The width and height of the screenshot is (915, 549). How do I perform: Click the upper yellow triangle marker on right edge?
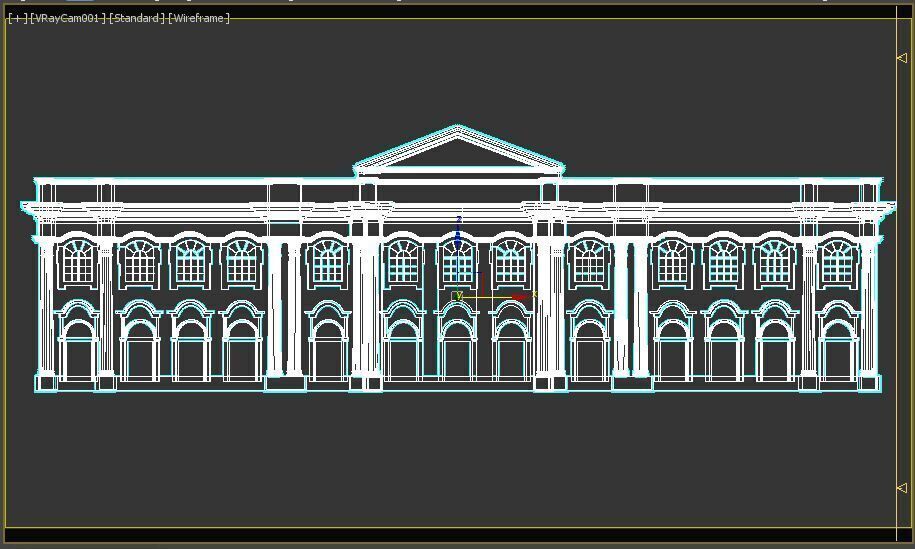coord(902,58)
